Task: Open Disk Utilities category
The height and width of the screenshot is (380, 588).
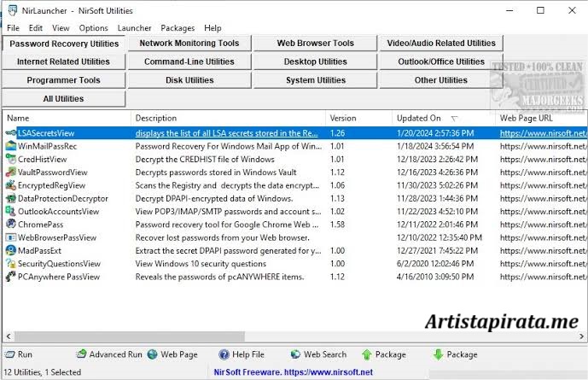Action: point(189,80)
